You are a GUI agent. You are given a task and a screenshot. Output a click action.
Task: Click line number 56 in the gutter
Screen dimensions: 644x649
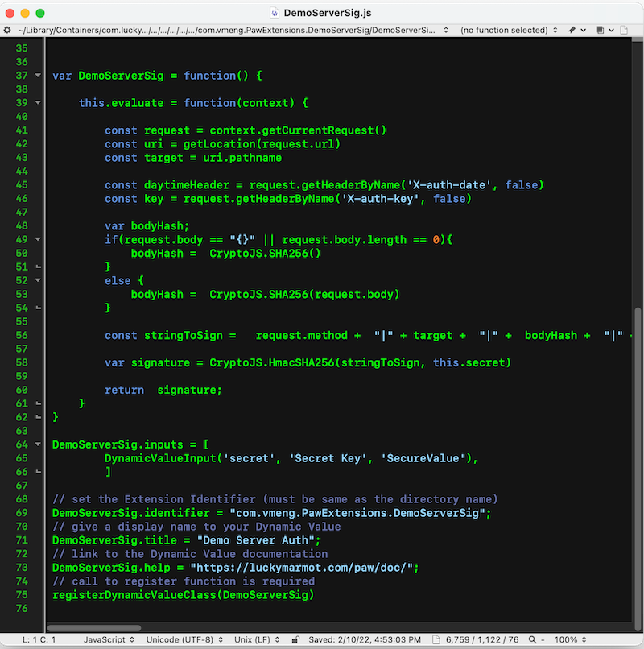[x=22, y=335]
